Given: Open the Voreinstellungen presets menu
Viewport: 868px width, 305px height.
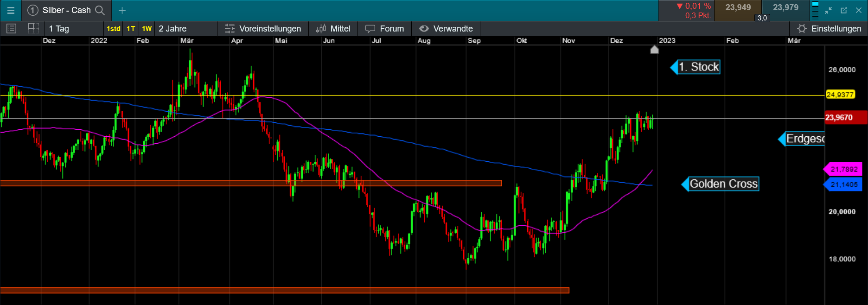Looking at the screenshot, I should coord(262,29).
